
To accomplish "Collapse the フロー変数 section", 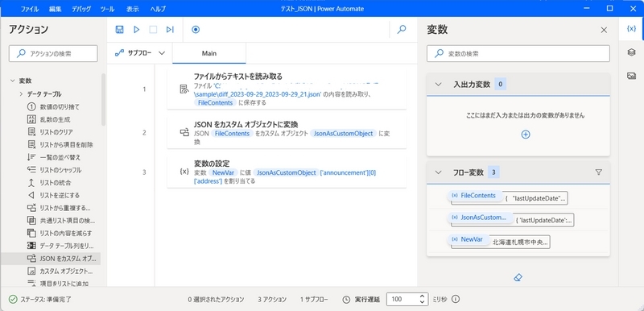I will tap(438, 172).
